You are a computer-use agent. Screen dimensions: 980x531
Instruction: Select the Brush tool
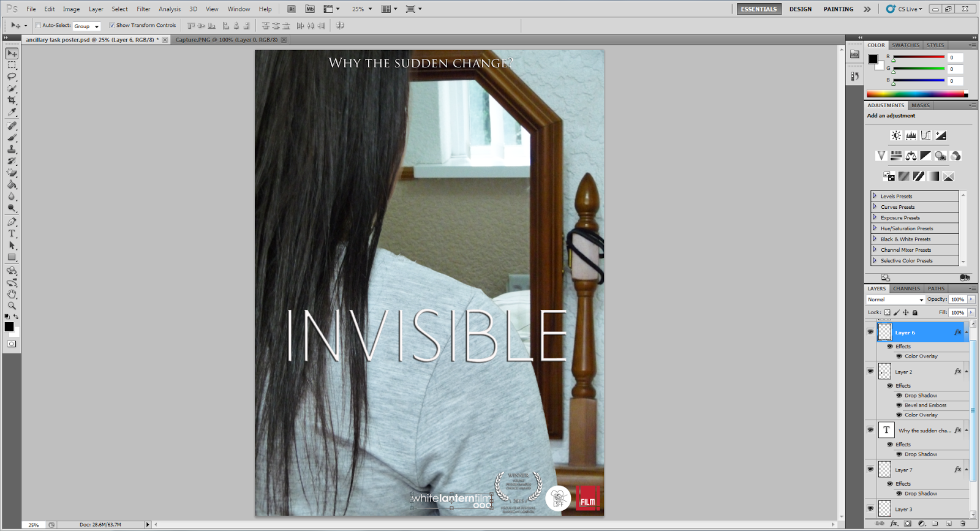[x=12, y=138]
